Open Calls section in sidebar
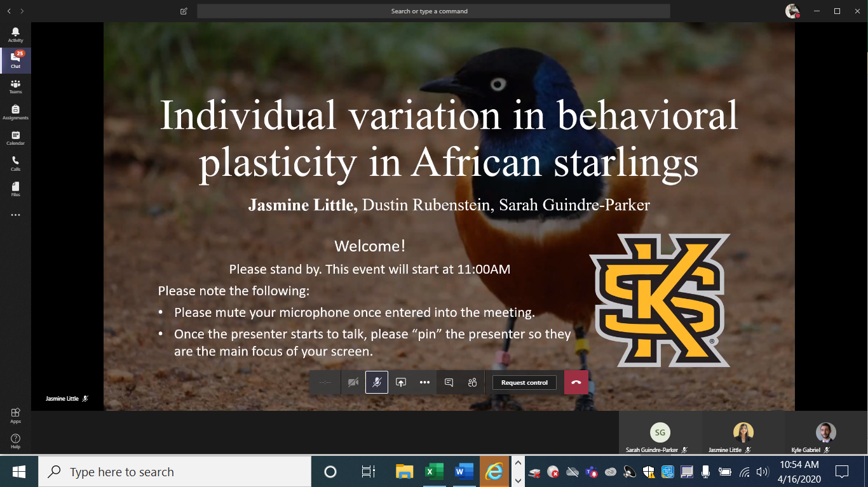Viewport: 868px width, 487px height. tap(15, 164)
